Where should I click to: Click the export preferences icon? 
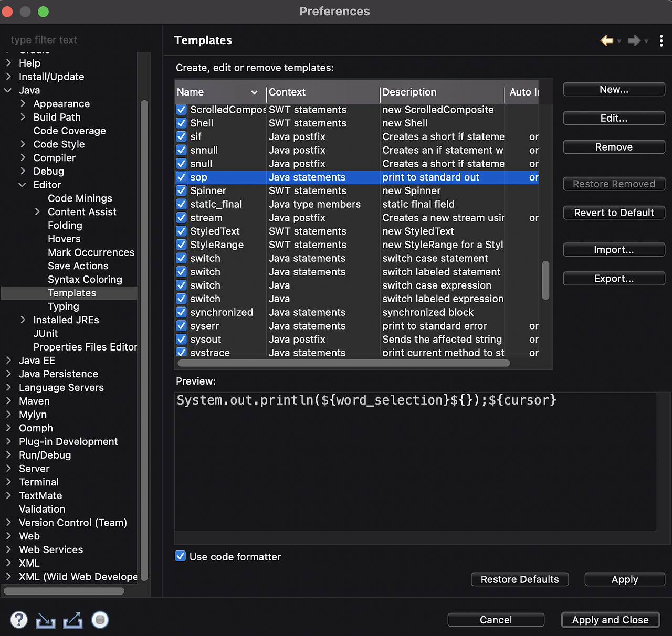(73, 620)
